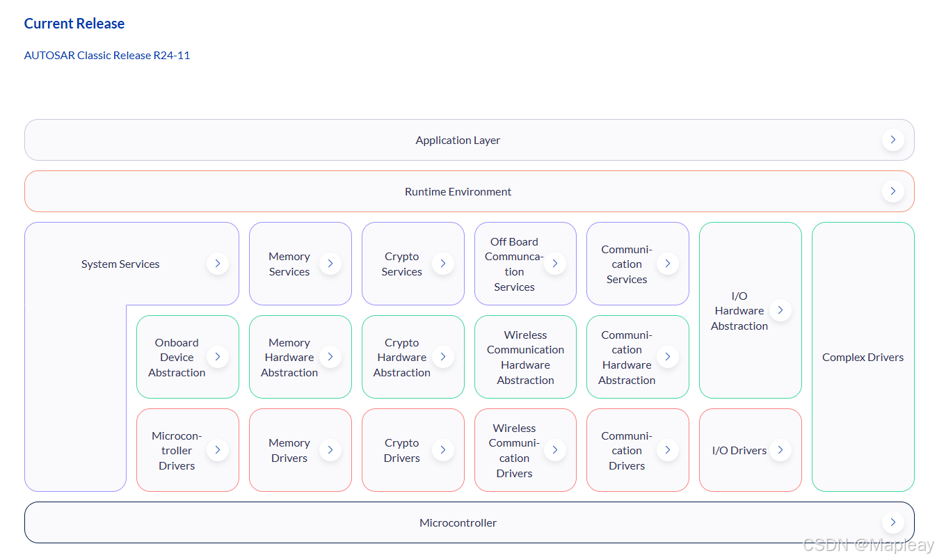Screen dimensions: 937x560
Task: Select the Memory Hardware Abstraction label
Action: 289,358
